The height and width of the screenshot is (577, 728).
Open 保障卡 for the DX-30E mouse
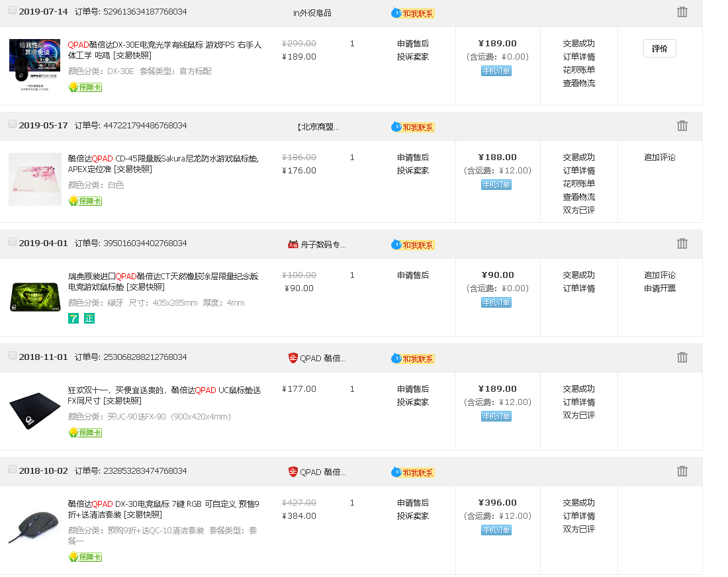tap(85, 87)
